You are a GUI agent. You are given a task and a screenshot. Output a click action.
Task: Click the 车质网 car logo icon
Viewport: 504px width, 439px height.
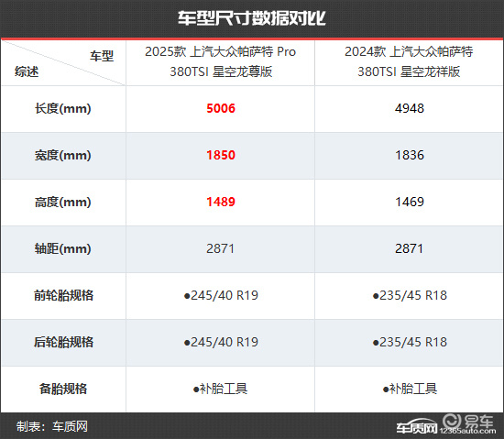[417, 427]
